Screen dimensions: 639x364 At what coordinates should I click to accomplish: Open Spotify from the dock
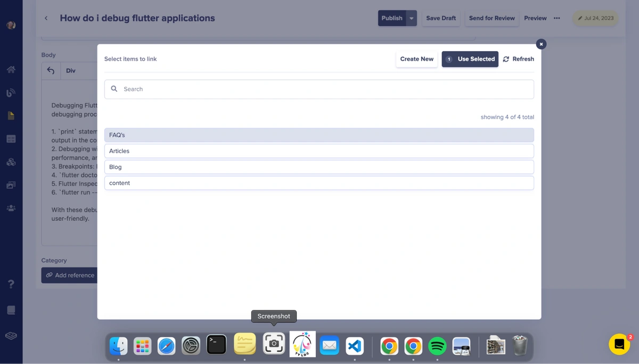click(x=437, y=346)
